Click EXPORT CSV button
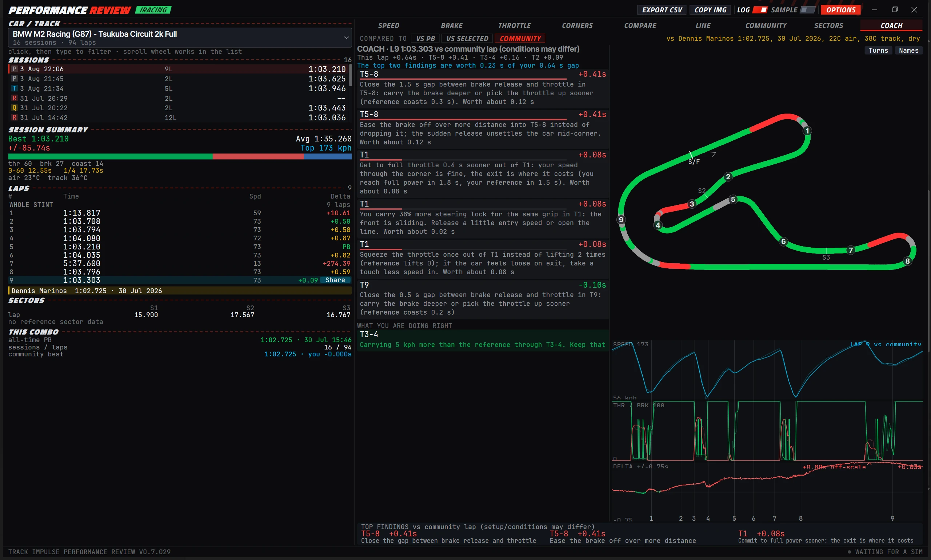Screen dimensions: 931x560 point(662,10)
